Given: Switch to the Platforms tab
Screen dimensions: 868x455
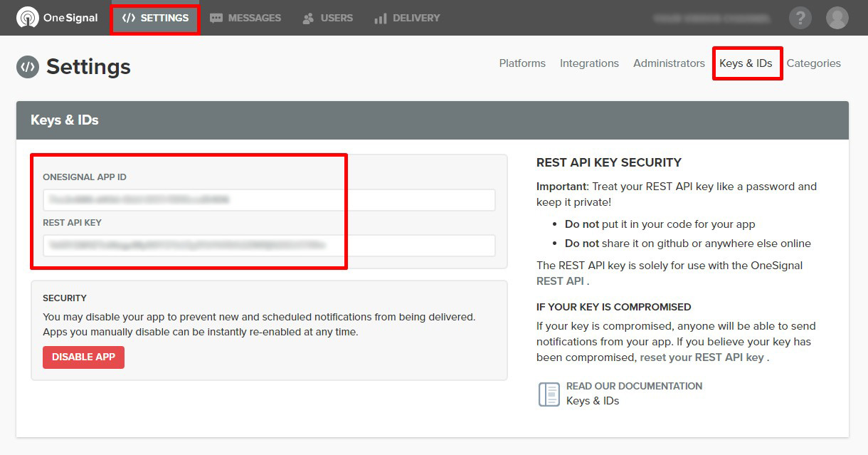Looking at the screenshot, I should (x=522, y=63).
